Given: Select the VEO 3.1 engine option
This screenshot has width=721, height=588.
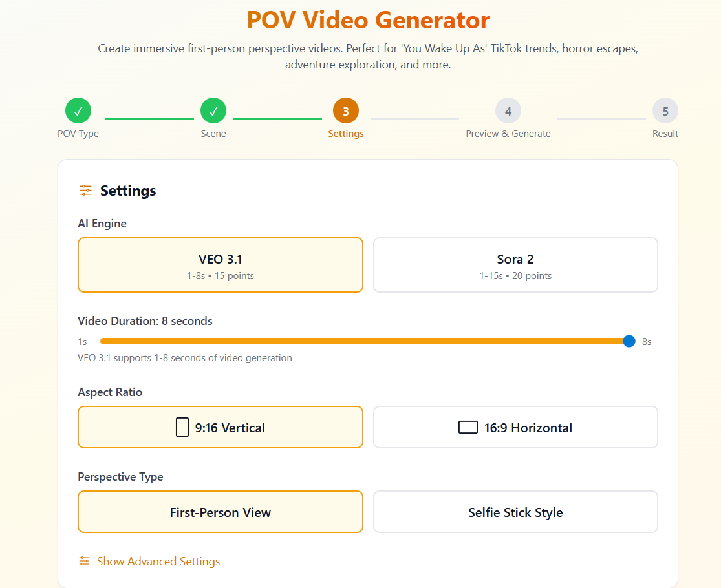Looking at the screenshot, I should pyautogui.click(x=220, y=265).
